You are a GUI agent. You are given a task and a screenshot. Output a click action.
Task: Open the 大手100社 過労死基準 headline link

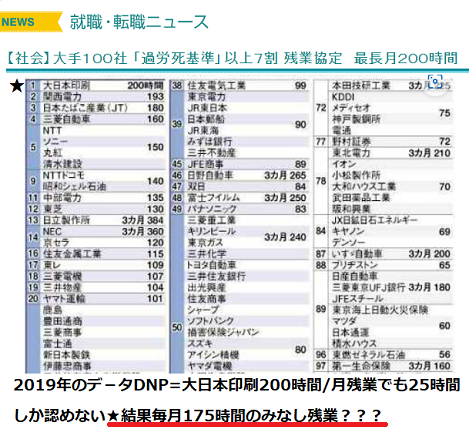[x=232, y=58]
